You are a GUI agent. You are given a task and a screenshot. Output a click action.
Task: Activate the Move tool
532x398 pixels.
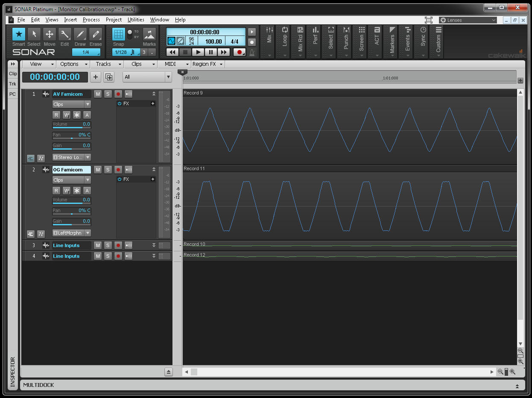pos(50,35)
